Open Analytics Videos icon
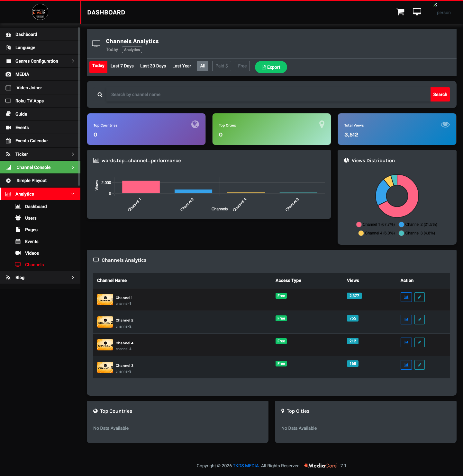The width and height of the screenshot is (463, 476). (18, 253)
